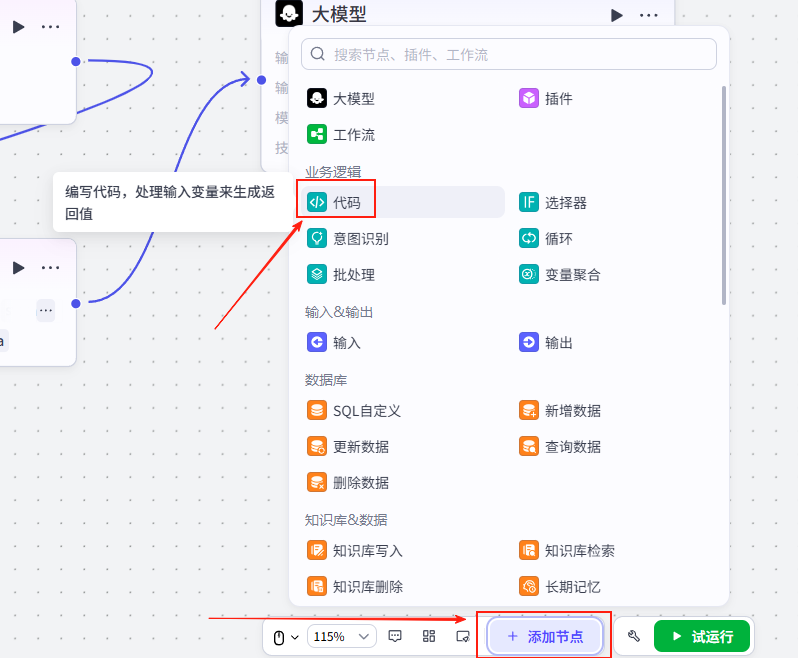The width and height of the screenshot is (798, 658).
Task: Open the more options menu on 大模型 node
Action: coord(649,15)
